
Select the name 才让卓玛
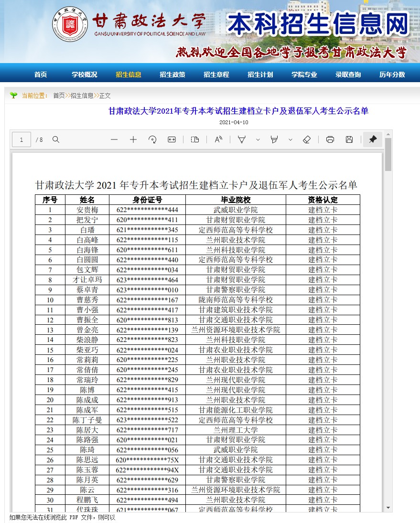[87, 280]
